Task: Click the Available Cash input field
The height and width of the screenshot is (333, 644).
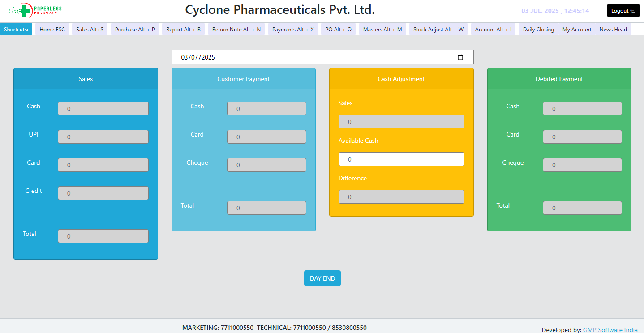Action: tap(401, 159)
